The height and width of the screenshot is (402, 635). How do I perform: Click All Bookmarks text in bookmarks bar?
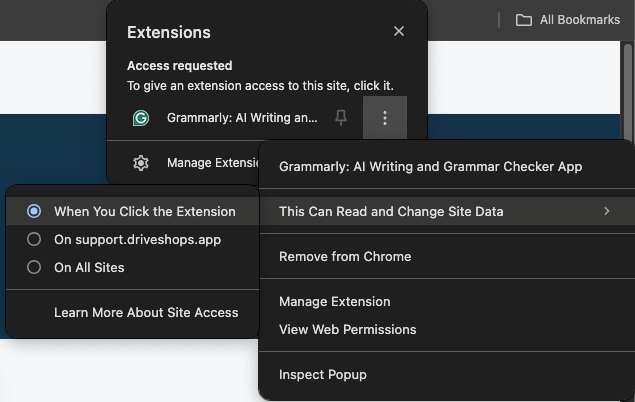[x=580, y=20]
